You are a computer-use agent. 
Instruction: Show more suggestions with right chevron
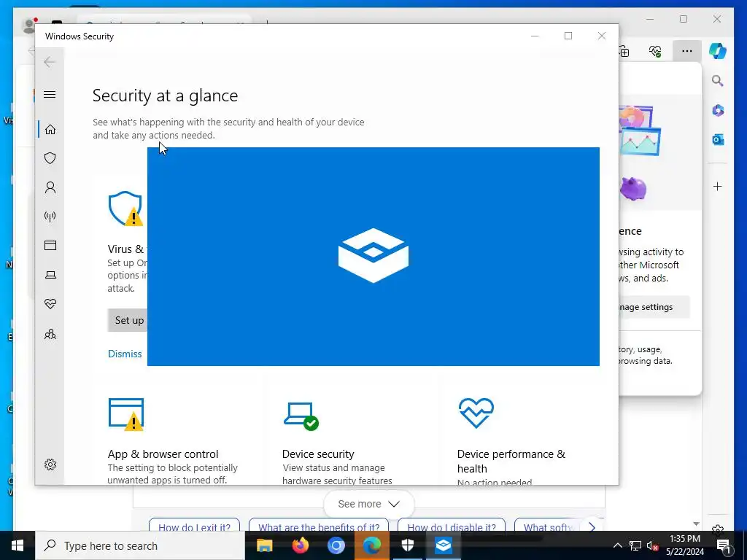592,526
